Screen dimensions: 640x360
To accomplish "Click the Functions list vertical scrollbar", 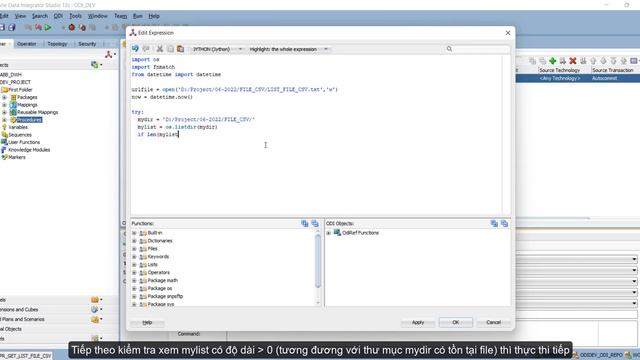I will click(318, 261).
